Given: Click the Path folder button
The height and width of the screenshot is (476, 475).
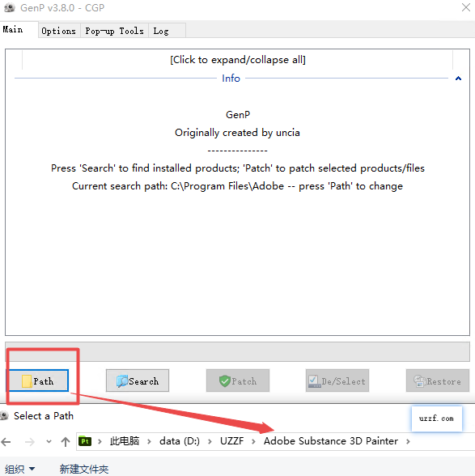Looking at the screenshot, I should point(39,380).
